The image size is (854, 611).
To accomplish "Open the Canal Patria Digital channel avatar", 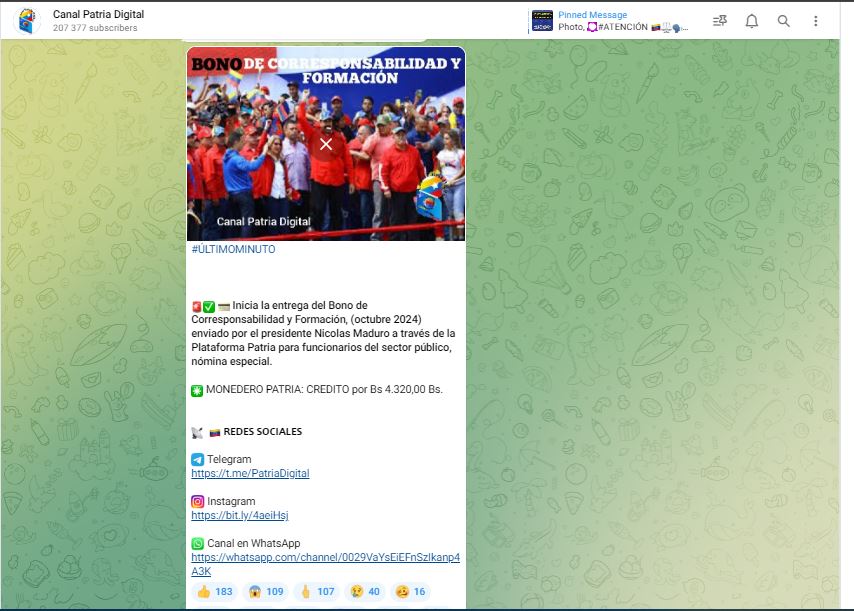I will 25,21.
